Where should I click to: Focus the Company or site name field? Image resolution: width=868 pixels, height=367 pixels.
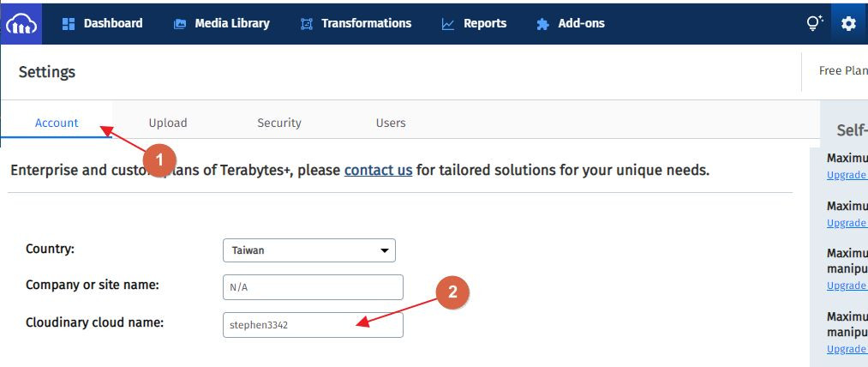pyautogui.click(x=313, y=287)
